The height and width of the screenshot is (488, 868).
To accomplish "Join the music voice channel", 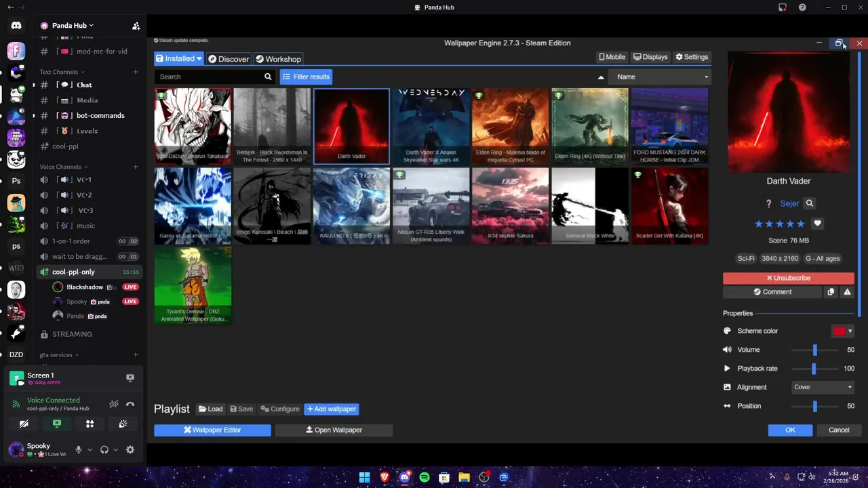I will click(90, 226).
